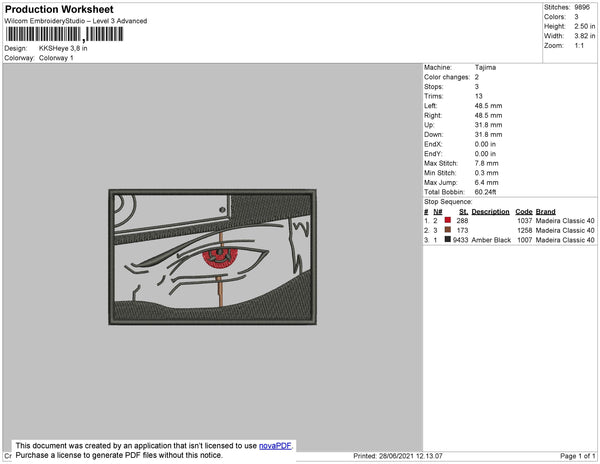600x464 pixels.
Task: Click the Height value 2.50 in
Action: tap(584, 26)
